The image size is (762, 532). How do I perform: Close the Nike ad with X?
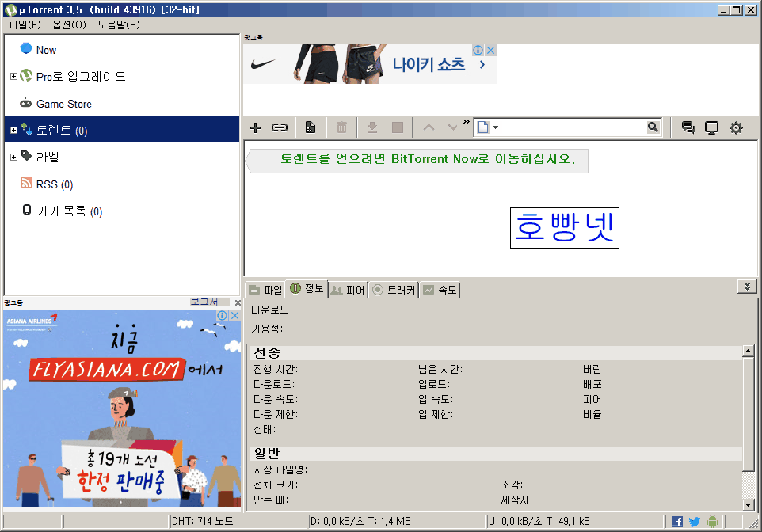point(491,50)
